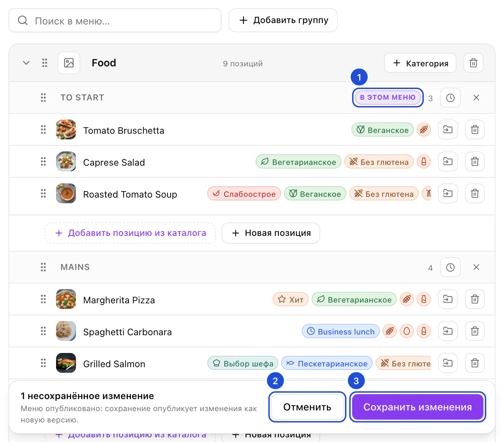Screen dimensions: 504x442
Task: Move Spaghetti Carbonara using move-to icon
Action: (x=448, y=331)
